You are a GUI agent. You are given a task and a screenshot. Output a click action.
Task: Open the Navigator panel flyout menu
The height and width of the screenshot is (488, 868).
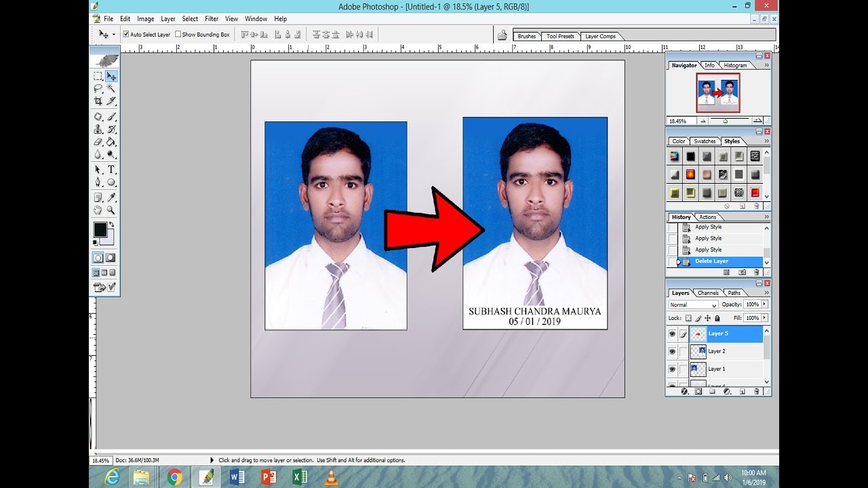766,65
